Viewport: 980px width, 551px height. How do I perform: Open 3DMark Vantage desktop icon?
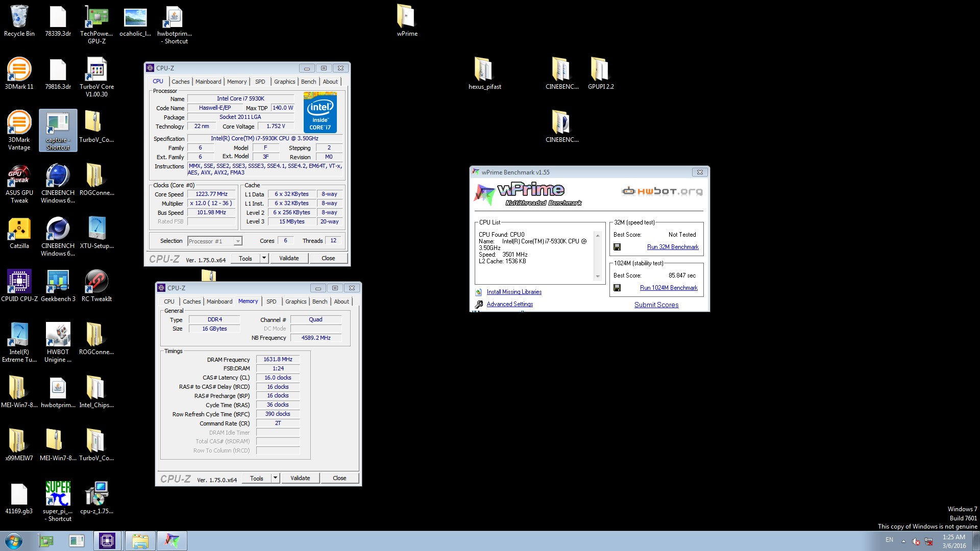pyautogui.click(x=19, y=130)
